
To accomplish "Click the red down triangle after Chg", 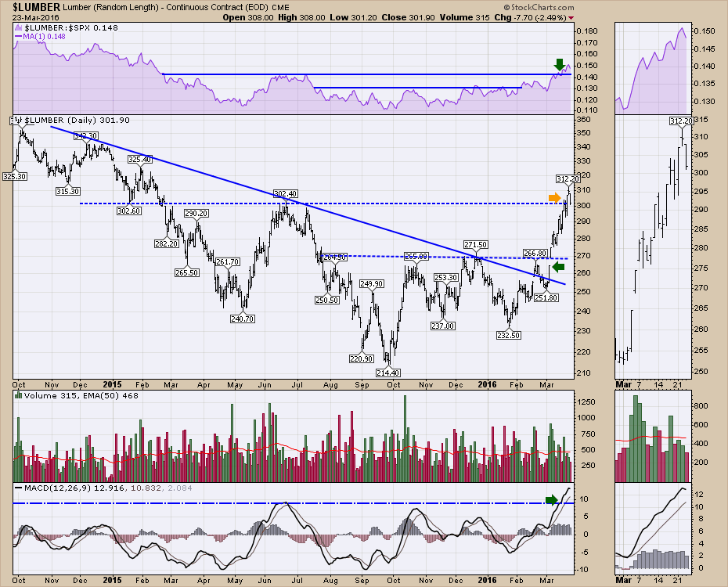I will tap(571, 18).
